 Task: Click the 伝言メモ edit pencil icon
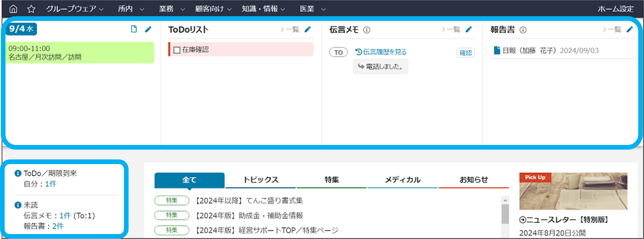click(469, 29)
